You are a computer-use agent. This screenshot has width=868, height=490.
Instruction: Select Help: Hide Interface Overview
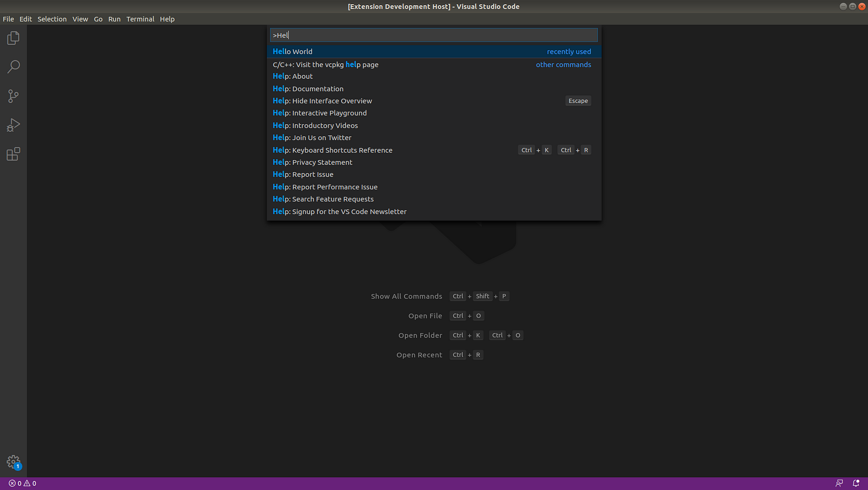[434, 101]
